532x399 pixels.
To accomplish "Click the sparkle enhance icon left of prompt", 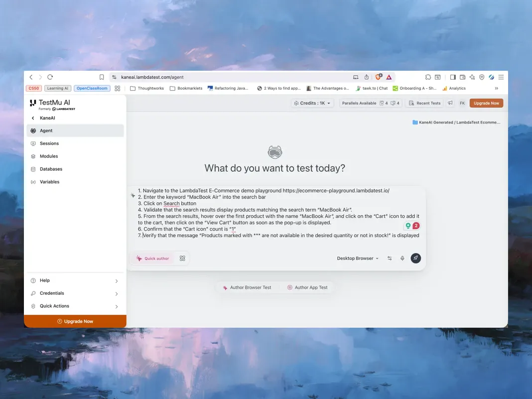I will [133, 195].
